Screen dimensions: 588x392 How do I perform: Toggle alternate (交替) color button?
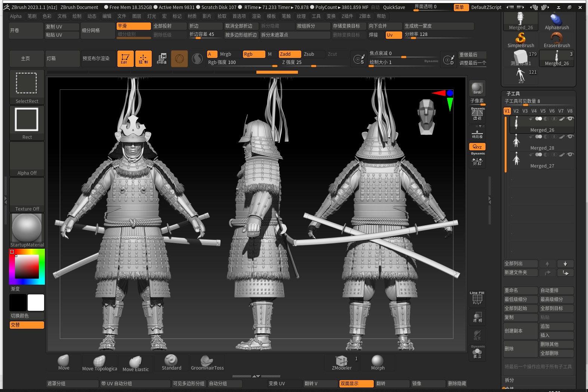tap(27, 325)
